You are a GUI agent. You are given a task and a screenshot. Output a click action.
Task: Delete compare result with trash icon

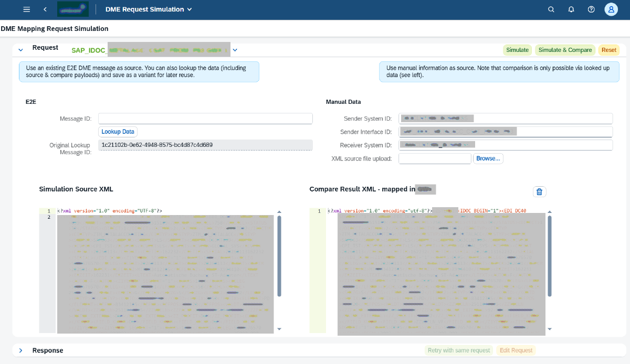[x=539, y=192]
